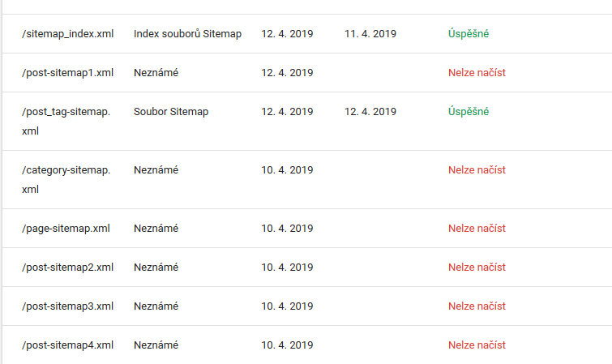Select the /post-sitemap1.xml sitemap entry
Image resolution: width=612 pixels, height=364 pixels.
click(306, 73)
